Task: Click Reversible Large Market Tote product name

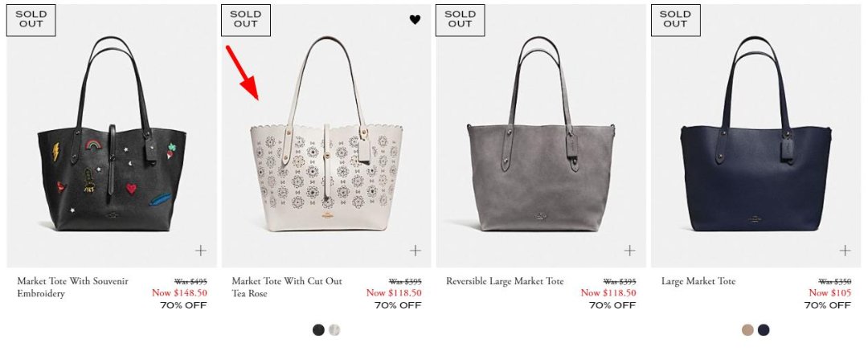Action: (x=505, y=281)
